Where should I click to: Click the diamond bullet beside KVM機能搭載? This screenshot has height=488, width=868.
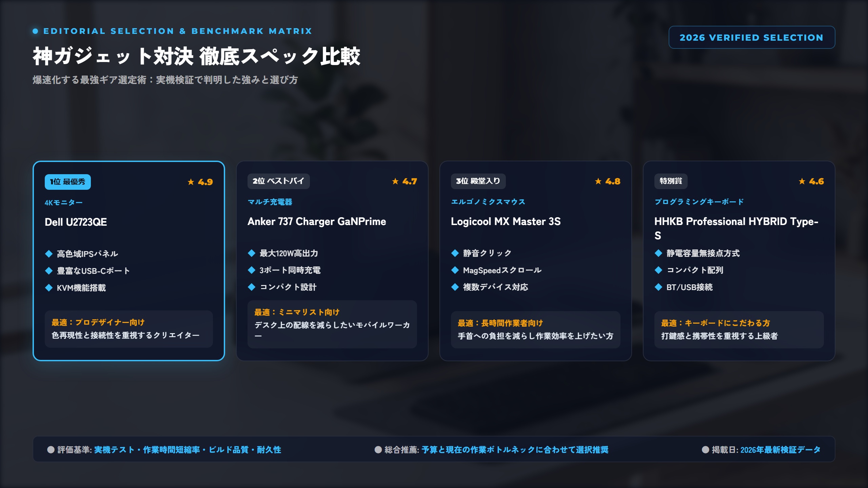tap(49, 288)
